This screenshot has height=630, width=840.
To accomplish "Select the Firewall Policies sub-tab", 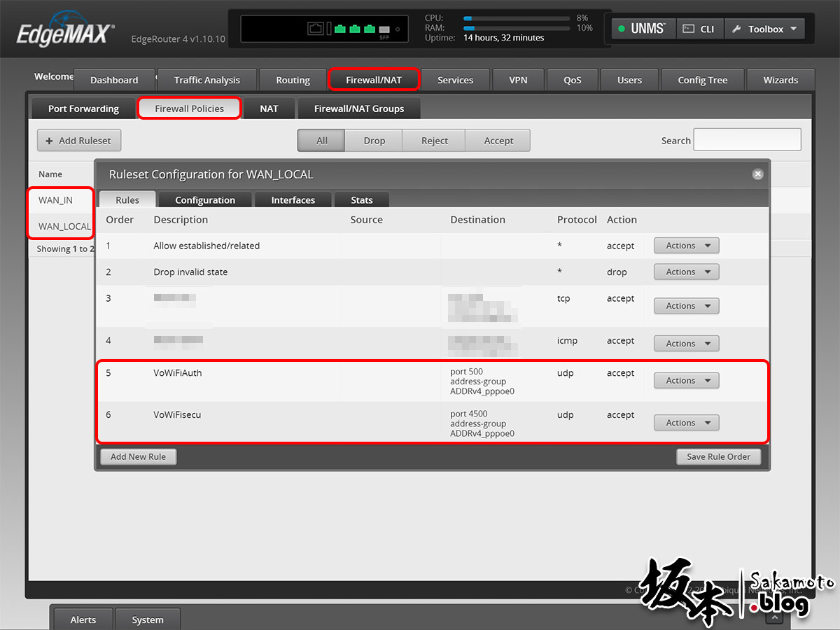I will tap(189, 108).
